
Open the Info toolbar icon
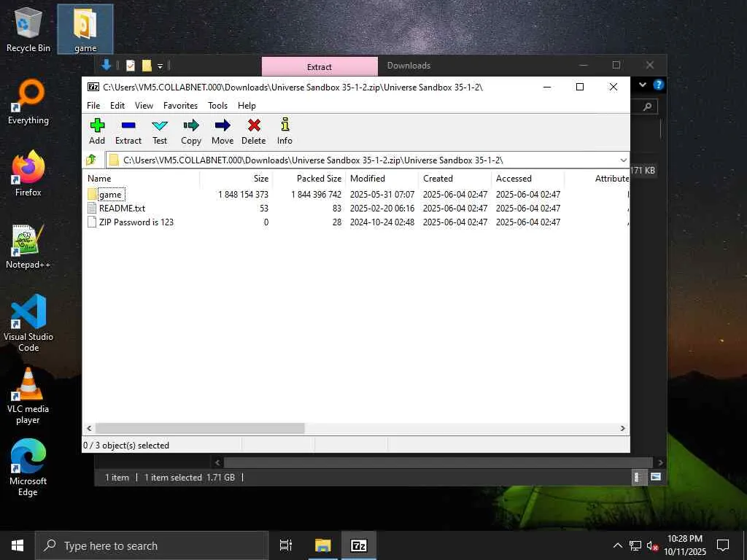click(285, 131)
